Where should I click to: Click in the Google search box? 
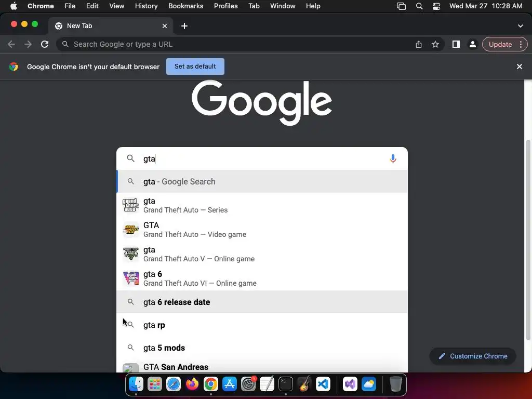[x=261, y=158]
